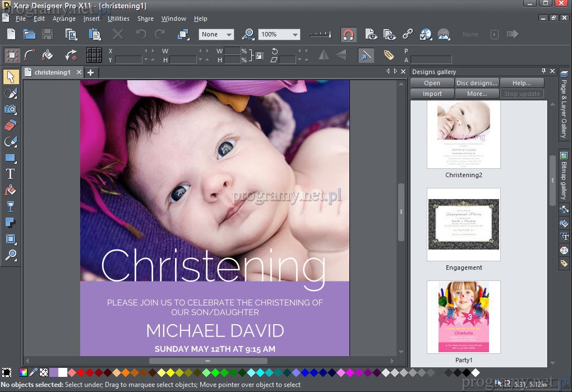The image size is (572, 392).
Task: Add a new document tab with plus
Action: pos(91,72)
